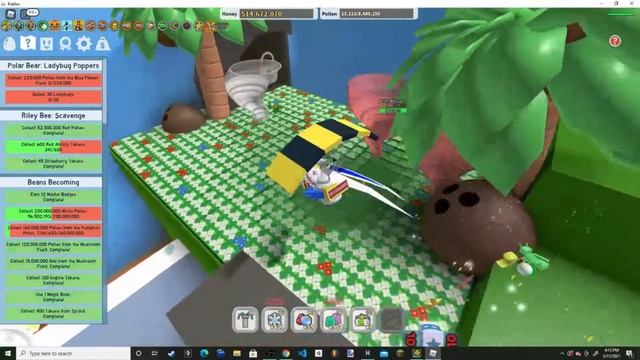Use the green and purple gumdrops hotbar item
The height and width of the screenshot is (360, 640).
(x=333, y=320)
